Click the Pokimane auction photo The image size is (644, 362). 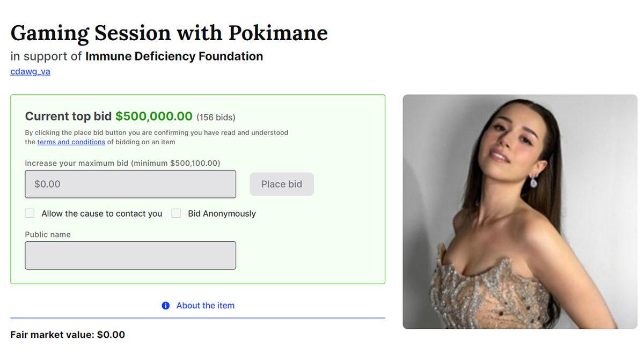pos(519,212)
